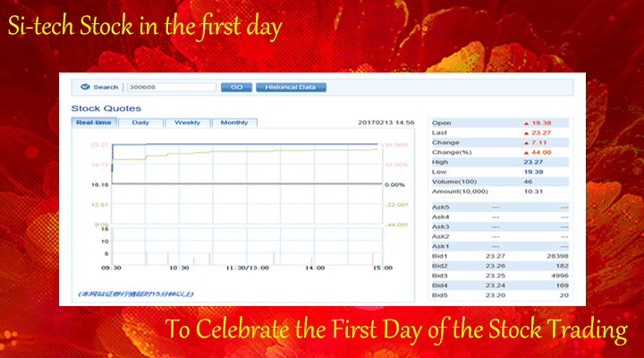Click the 10:30 time axis label
Screen dimensions: 644x358
(x=179, y=268)
